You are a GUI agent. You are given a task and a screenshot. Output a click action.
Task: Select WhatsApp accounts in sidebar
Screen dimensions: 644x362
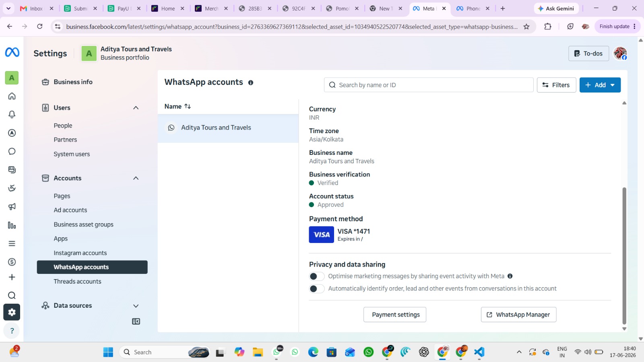[x=92, y=267]
